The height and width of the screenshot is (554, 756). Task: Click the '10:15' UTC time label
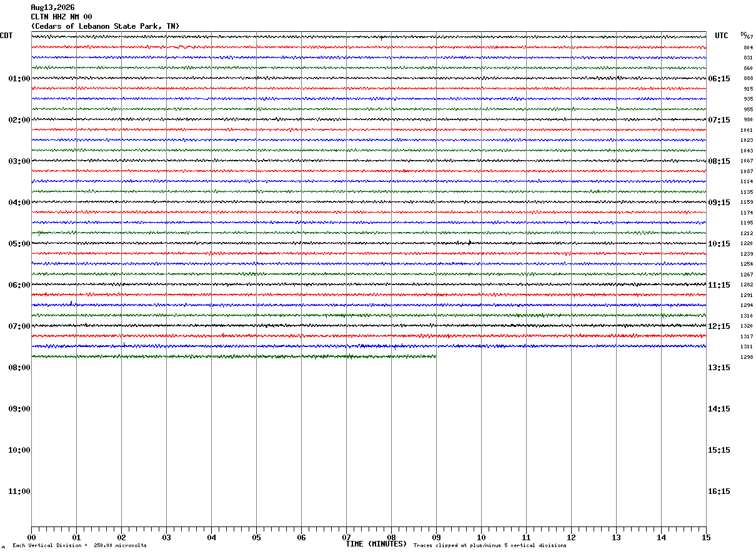point(719,244)
